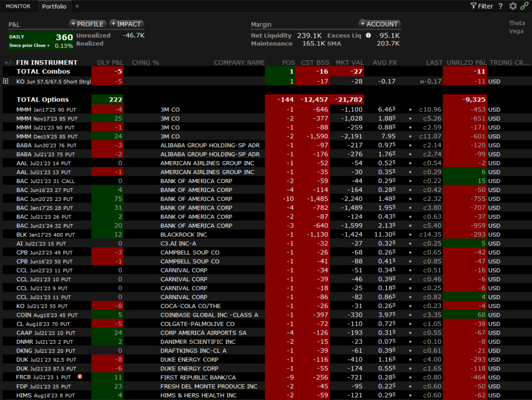
Task: Expand the IMPACT panel
Action: (x=126, y=24)
